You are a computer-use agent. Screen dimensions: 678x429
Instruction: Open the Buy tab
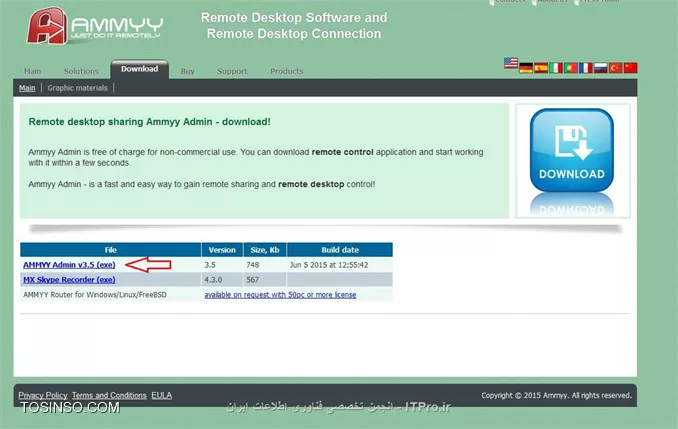point(187,71)
